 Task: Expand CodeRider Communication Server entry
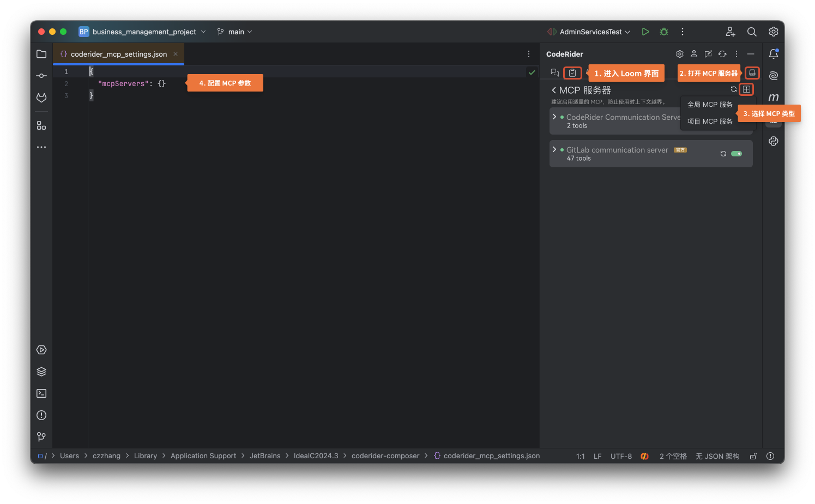[554, 117]
